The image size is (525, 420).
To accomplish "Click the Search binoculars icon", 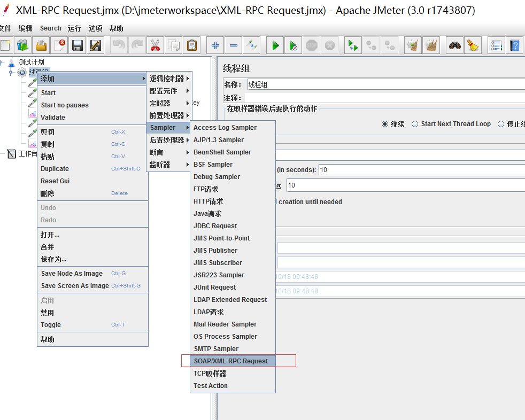I will pyautogui.click(x=454, y=45).
